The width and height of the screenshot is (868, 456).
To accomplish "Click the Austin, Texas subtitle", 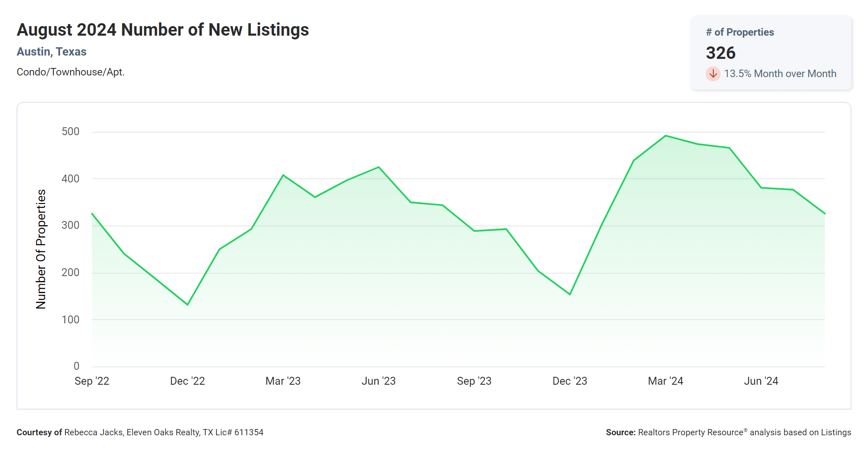I will coord(51,52).
